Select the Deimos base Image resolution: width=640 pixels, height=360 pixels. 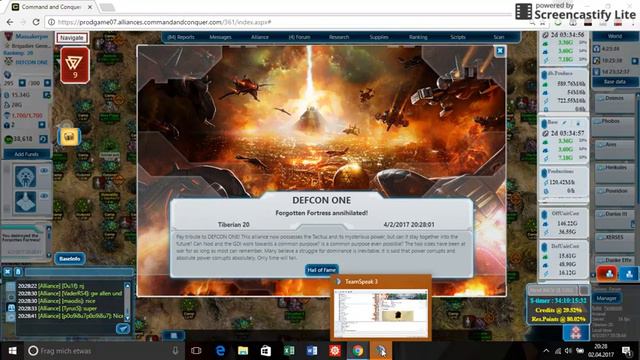[x=614, y=104]
